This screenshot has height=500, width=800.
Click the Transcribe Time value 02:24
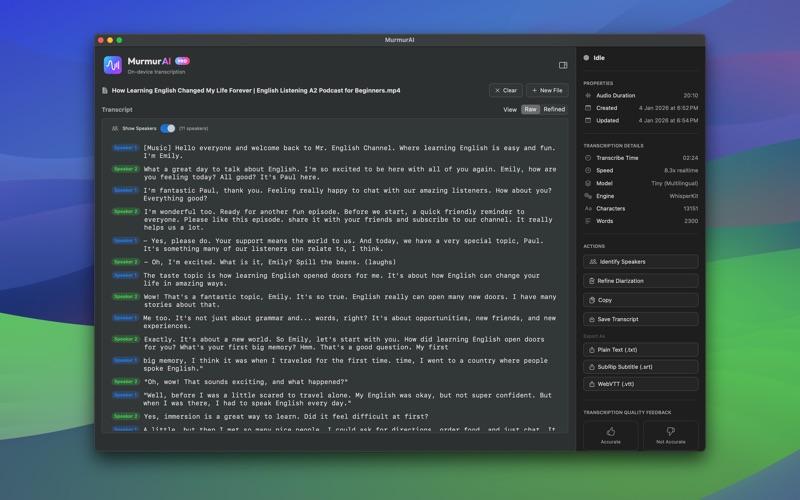coord(690,158)
